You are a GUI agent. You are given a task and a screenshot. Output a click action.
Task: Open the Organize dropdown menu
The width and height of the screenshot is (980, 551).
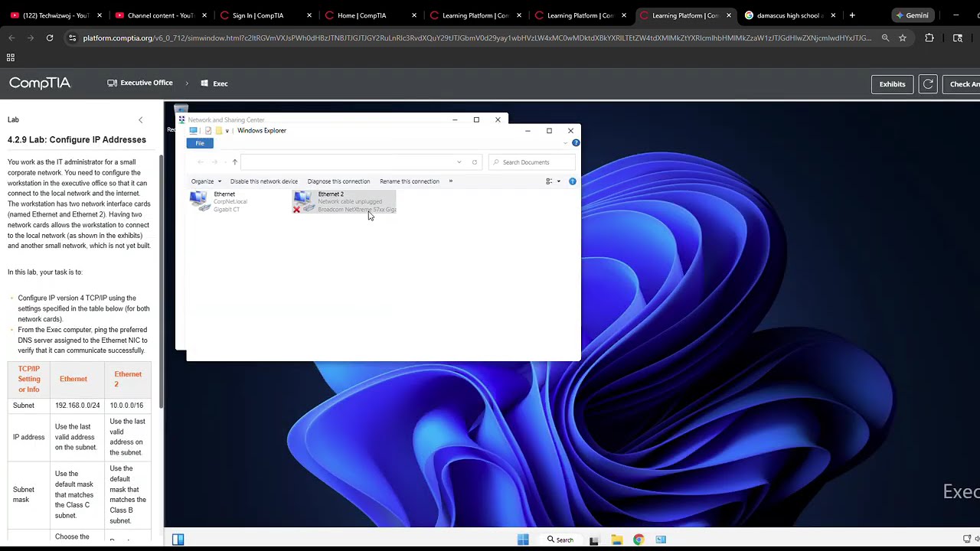pos(206,181)
